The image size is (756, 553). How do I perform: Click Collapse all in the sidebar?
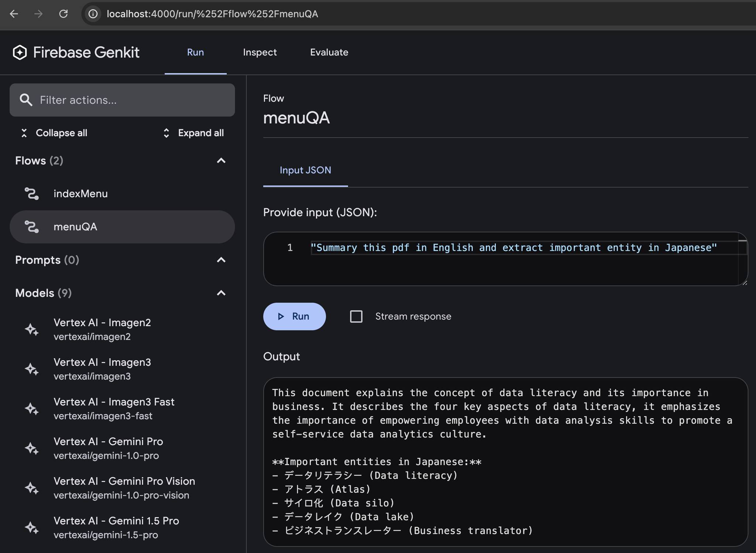[x=54, y=133]
